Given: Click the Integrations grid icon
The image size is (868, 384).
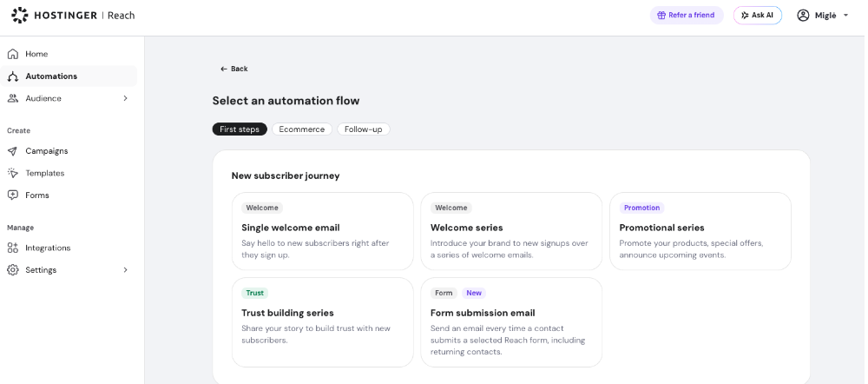Looking at the screenshot, I should click(x=13, y=248).
